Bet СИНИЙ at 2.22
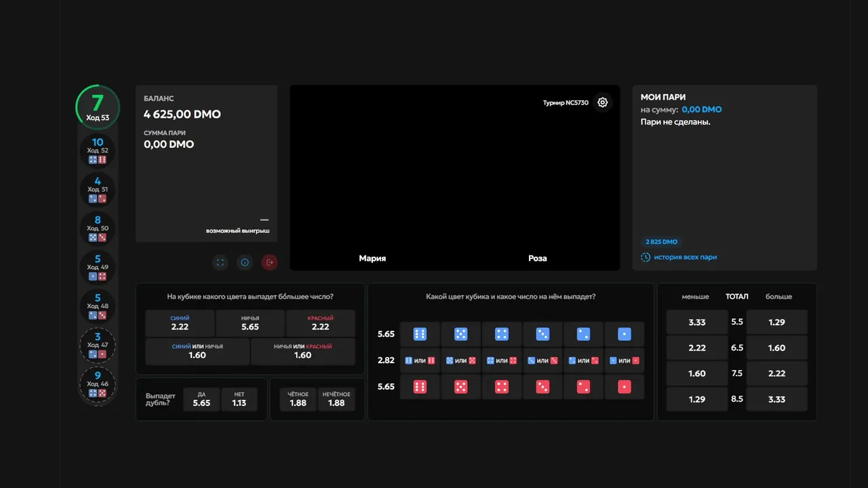This screenshot has height=488, width=868. tap(180, 323)
